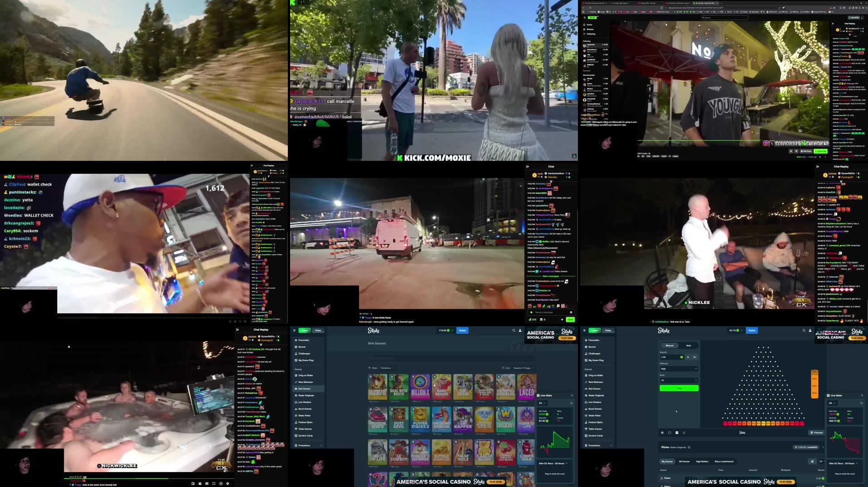
Task: Open Plinko game settings gear below the board
Action: click(662, 433)
